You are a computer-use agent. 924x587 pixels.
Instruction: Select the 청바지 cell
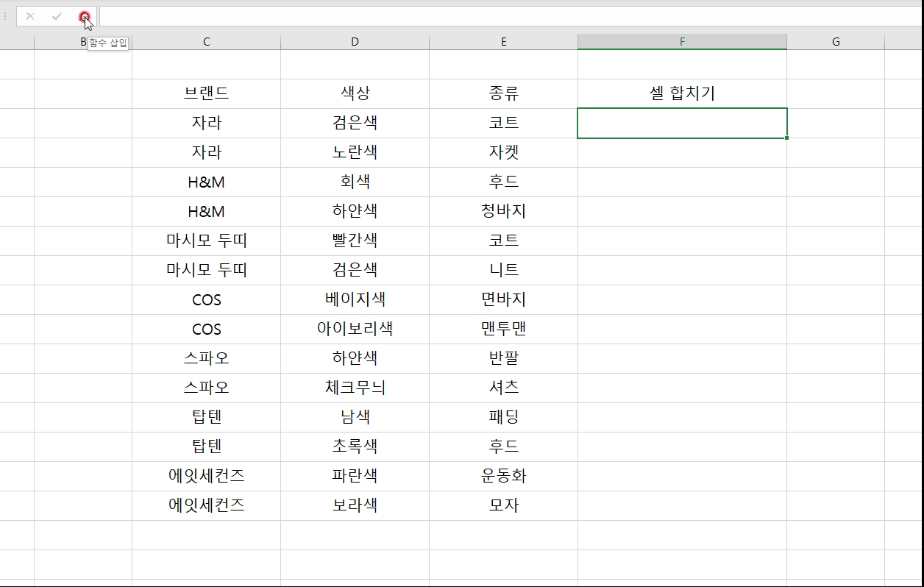(x=504, y=211)
